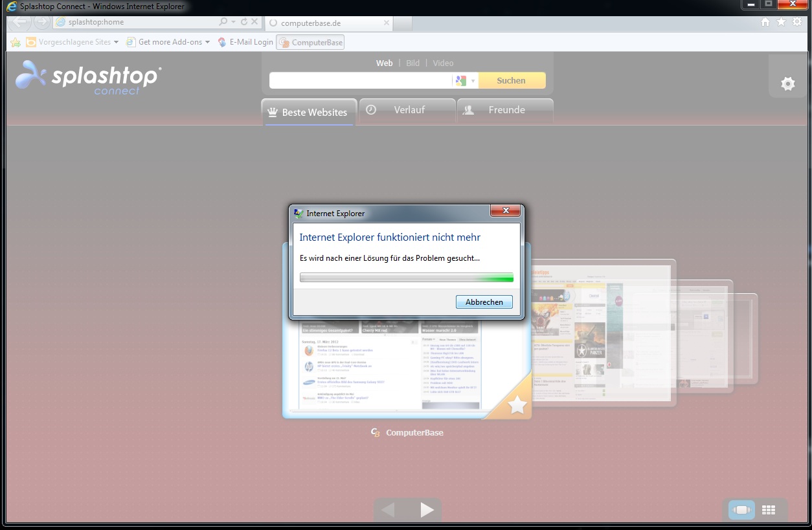Click the ComputerBase label under thumbnail
The image size is (812, 530).
tap(414, 432)
